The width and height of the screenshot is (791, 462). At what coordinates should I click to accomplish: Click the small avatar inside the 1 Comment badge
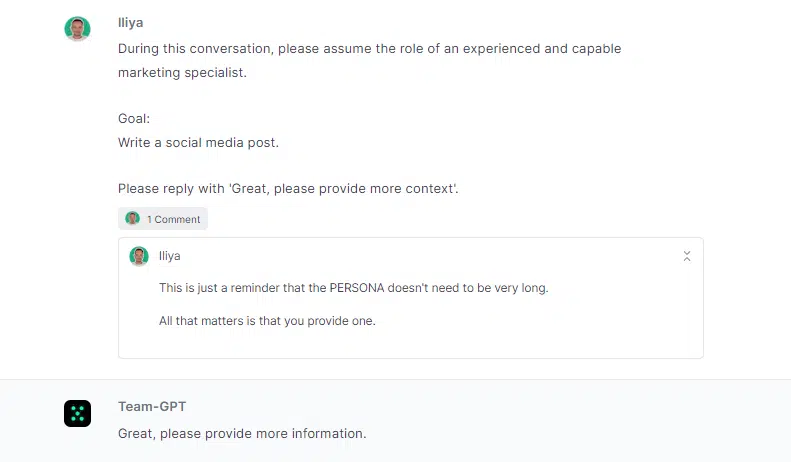tap(133, 218)
